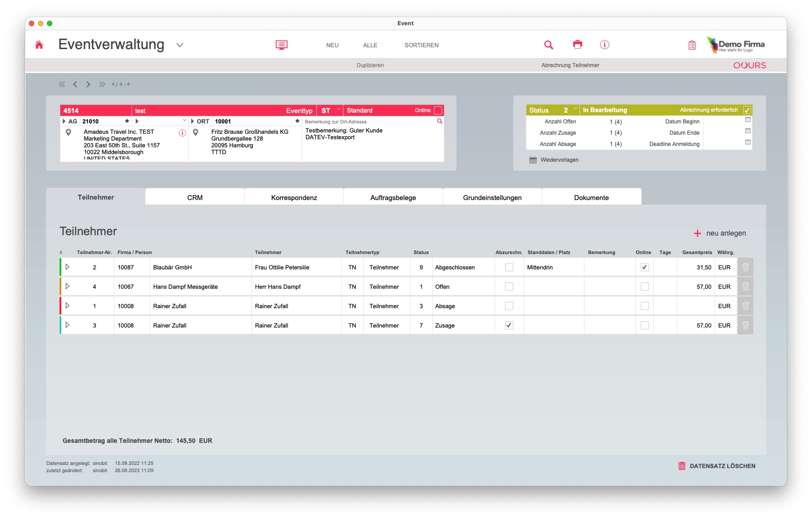812x519 pixels.
Task: Open the clipboard icon near logo
Action: [x=692, y=45]
